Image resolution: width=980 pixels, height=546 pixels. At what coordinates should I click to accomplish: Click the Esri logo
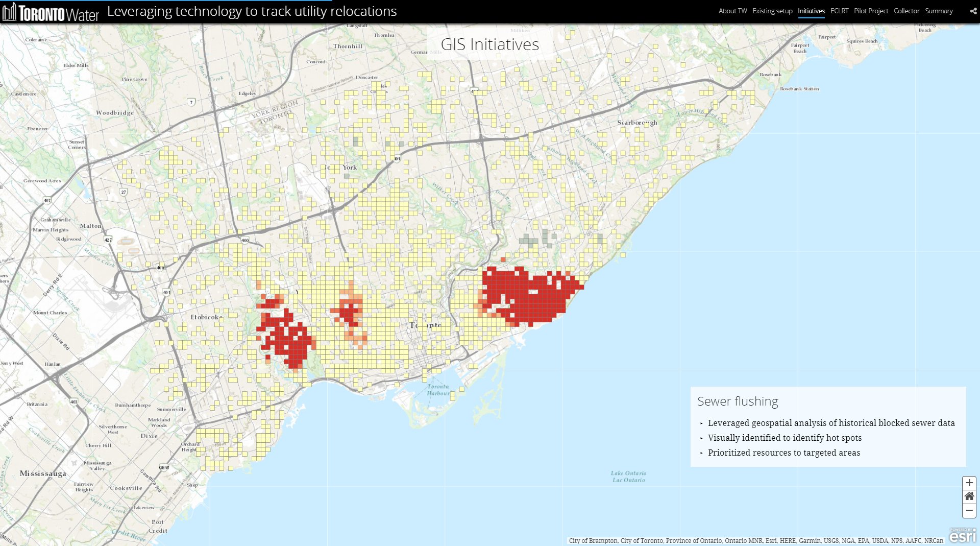(963, 536)
